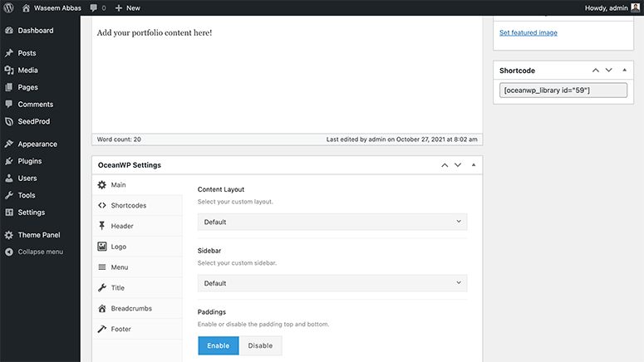644x362 pixels.
Task: Click the Settings sliders icon
Action: [9, 213]
